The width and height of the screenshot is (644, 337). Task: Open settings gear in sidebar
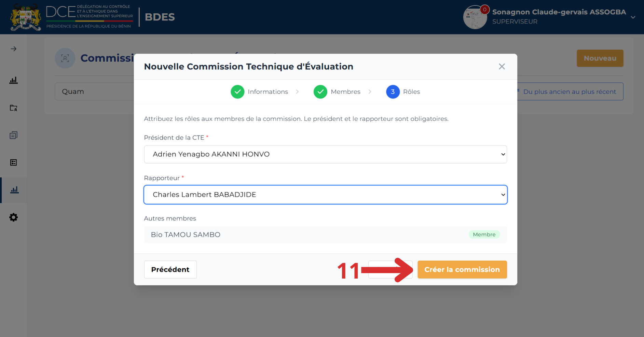[13, 217]
